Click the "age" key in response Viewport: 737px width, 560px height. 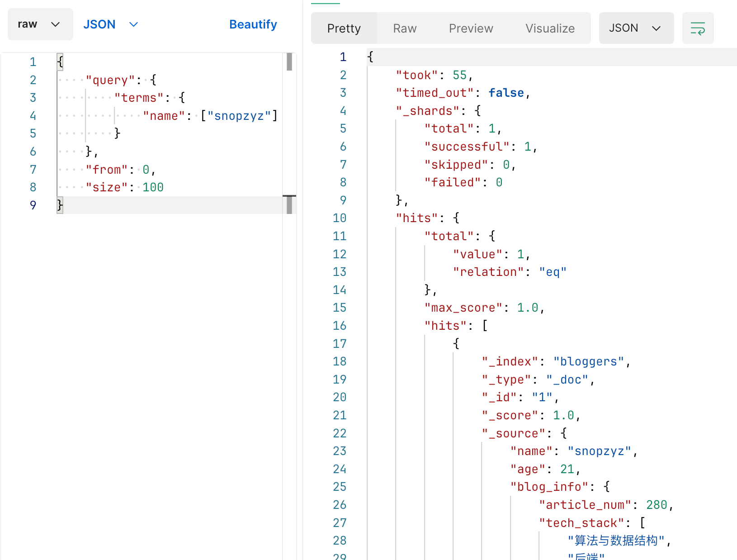coord(528,469)
